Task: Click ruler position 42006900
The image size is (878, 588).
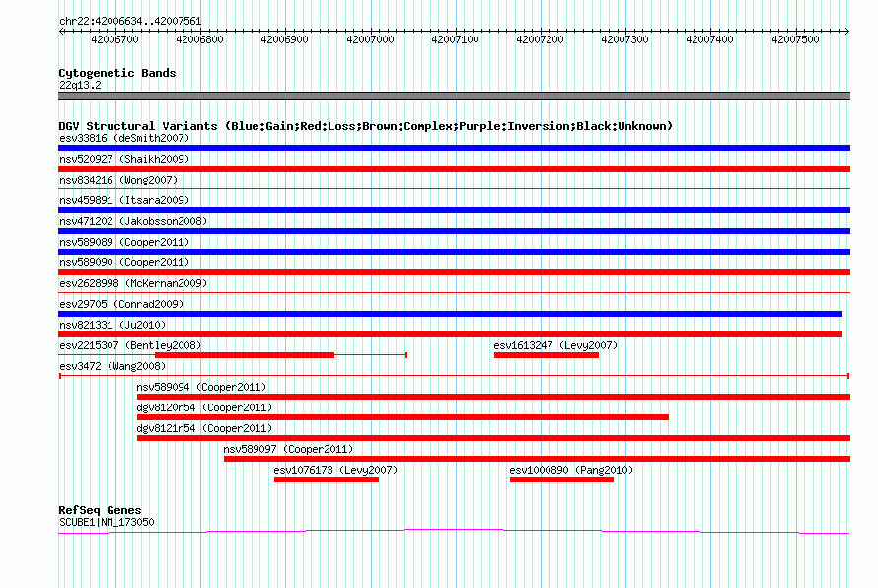Action: (x=284, y=39)
